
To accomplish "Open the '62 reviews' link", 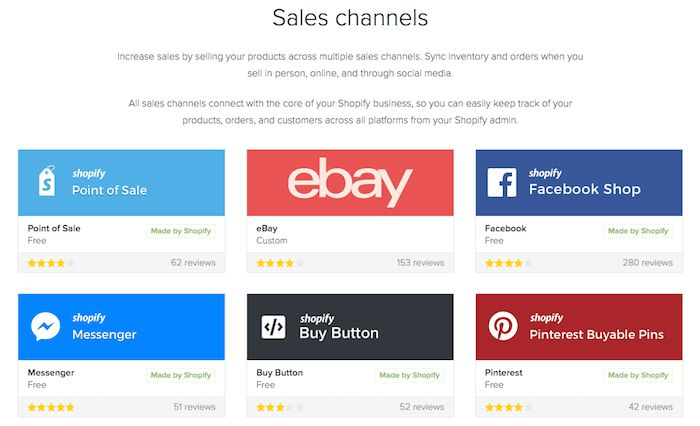I will pyautogui.click(x=193, y=263).
